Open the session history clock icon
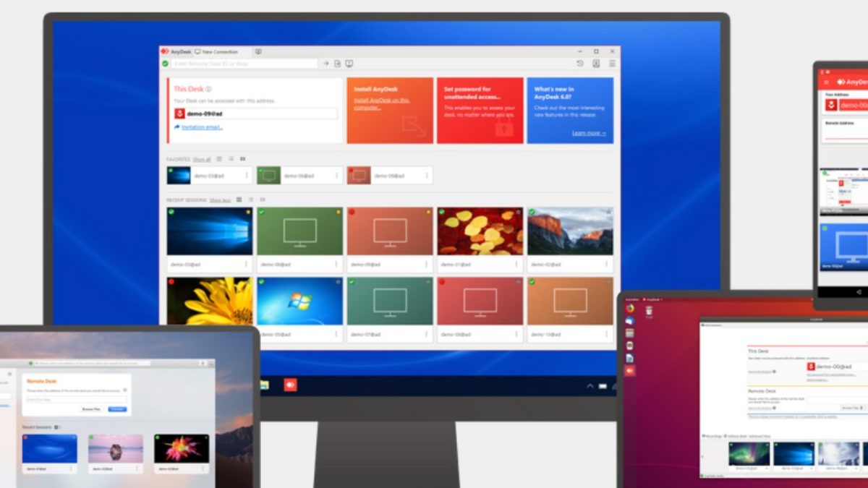Screen dimensions: 868x488 coord(580,63)
